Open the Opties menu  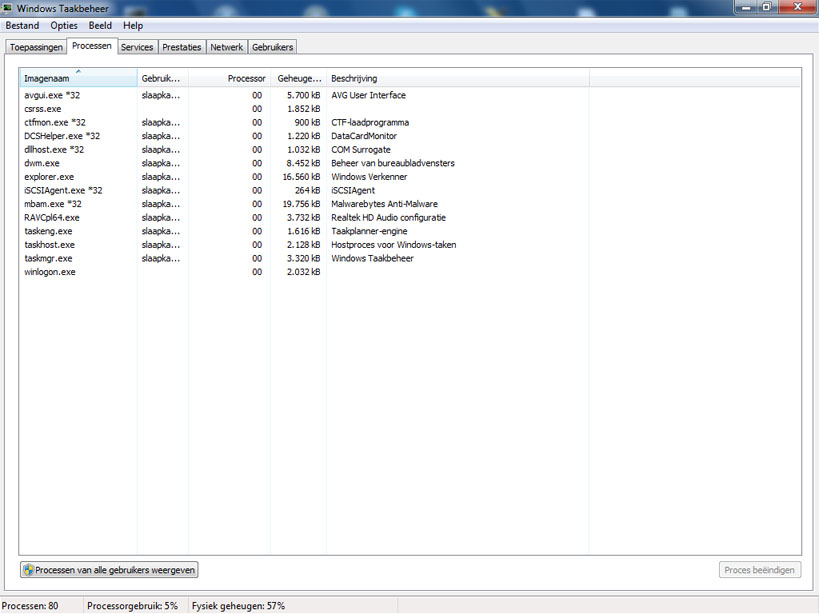[x=64, y=26]
